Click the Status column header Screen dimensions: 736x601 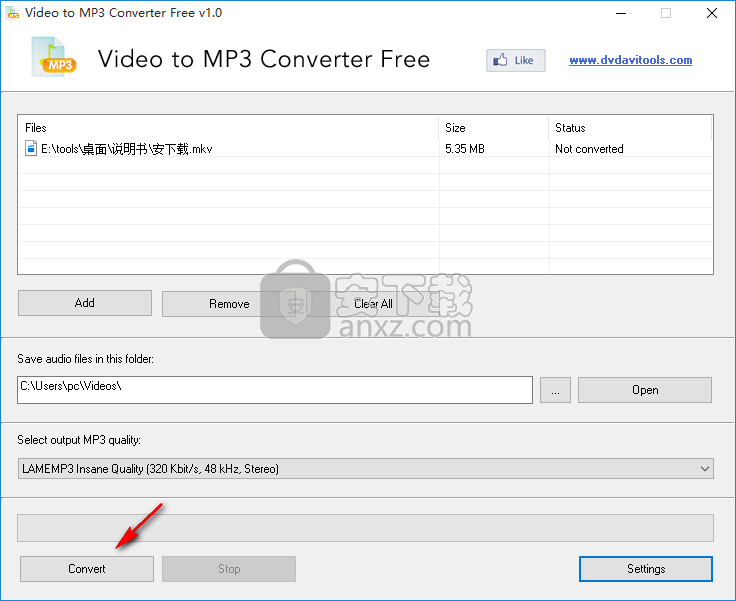(x=630, y=128)
